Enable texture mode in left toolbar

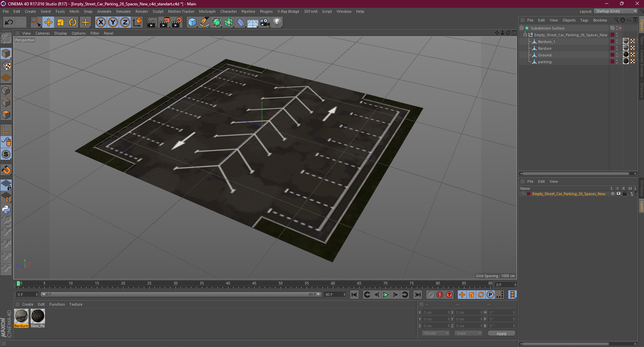point(6,66)
